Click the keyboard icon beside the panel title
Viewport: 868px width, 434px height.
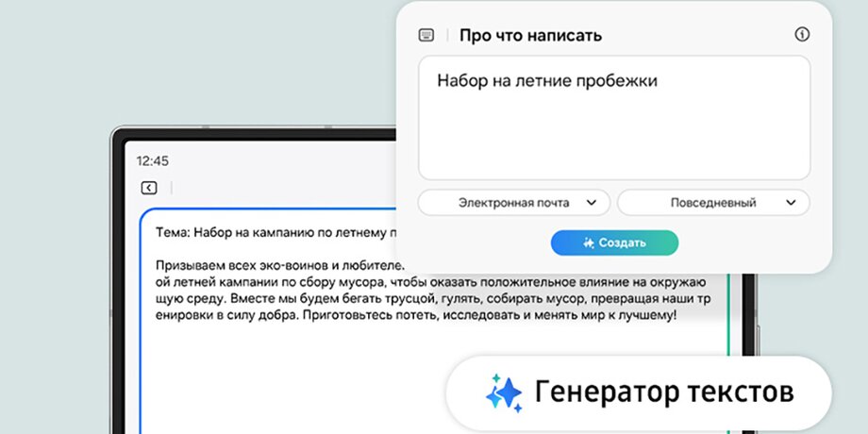(426, 36)
